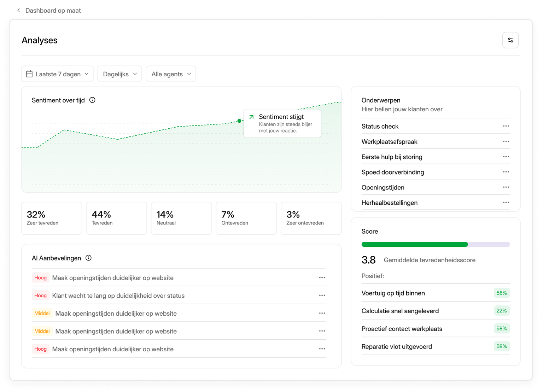Click the Werkplaatsafspraak topic entry

coord(389,141)
